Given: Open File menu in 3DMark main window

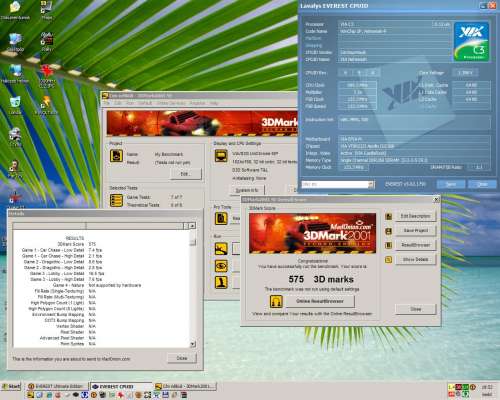Looking at the screenshot, I should [106, 103].
